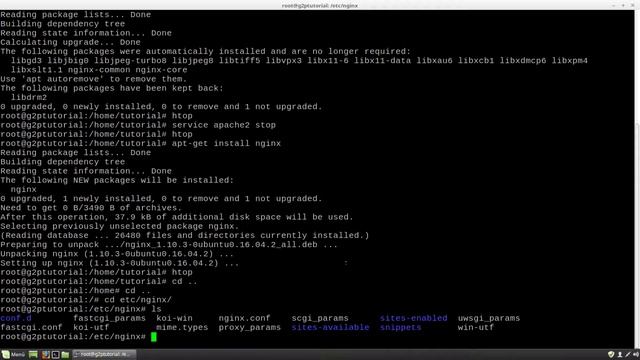Click the terminal window title bar
Screen dimensions: 640x360
point(320,5)
